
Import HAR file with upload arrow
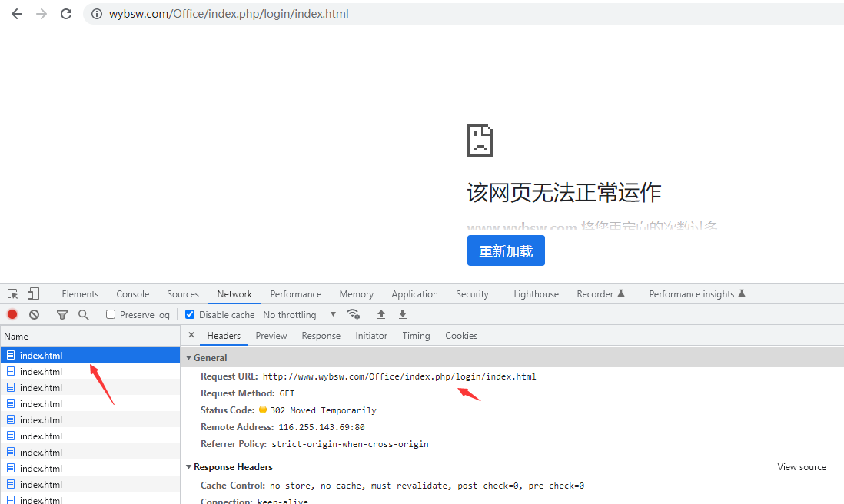[381, 315]
